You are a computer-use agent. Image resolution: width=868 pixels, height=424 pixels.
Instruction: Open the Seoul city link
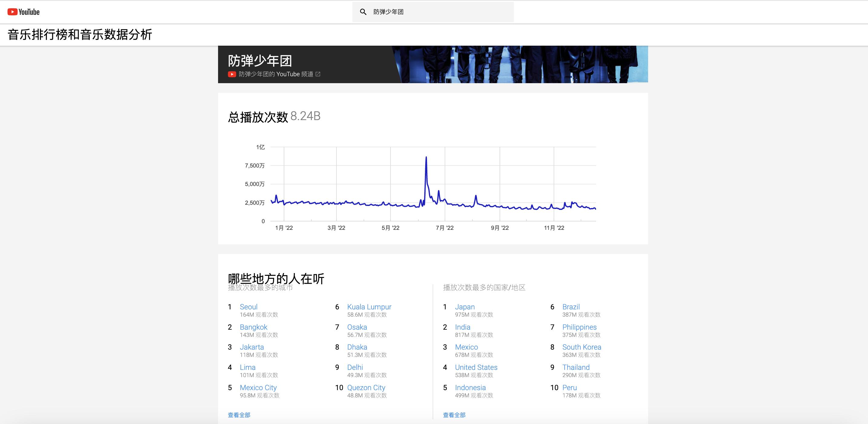click(248, 307)
